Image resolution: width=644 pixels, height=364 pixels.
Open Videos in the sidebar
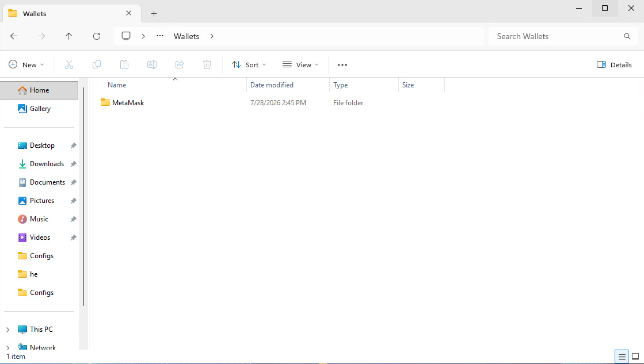coord(40,237)
